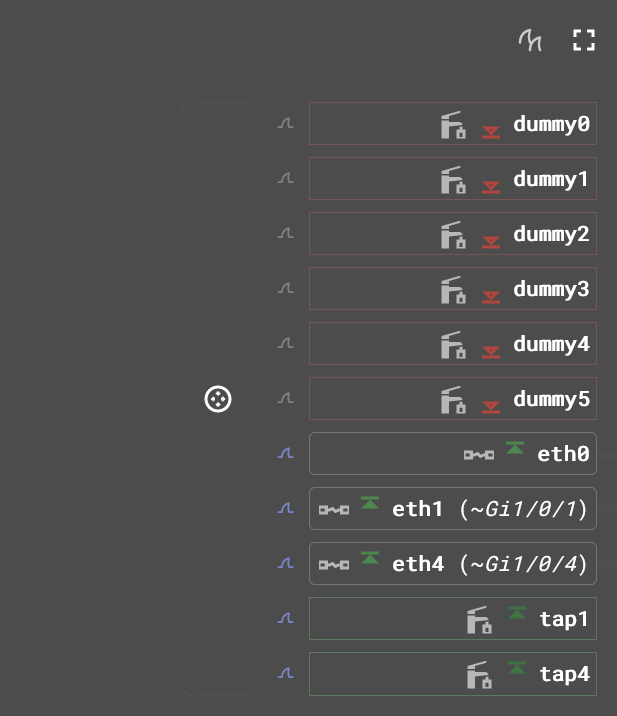Click the tap-with-lock icon in dummy4 row
617x716 pixels.
pyautogui.click(x=453, y=345)
